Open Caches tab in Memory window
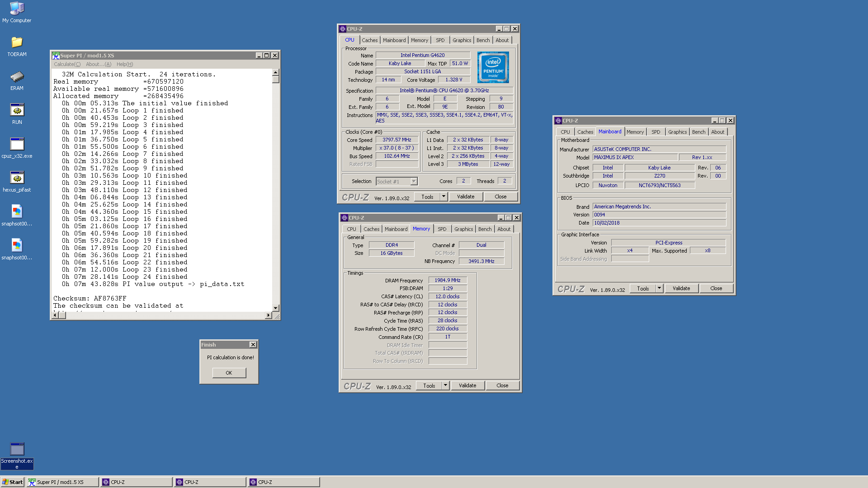 (372, 229)
